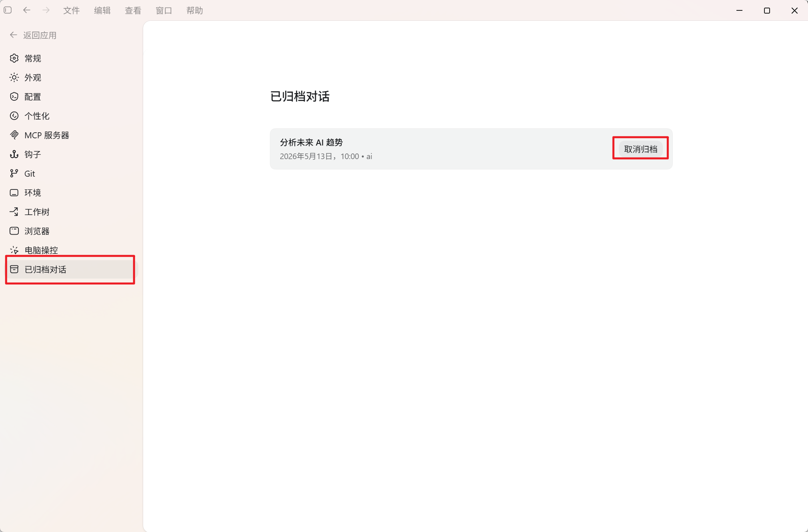Screen dimensions: 808x532
Task: Open 配置 settings label
Action: click(33, 97)
